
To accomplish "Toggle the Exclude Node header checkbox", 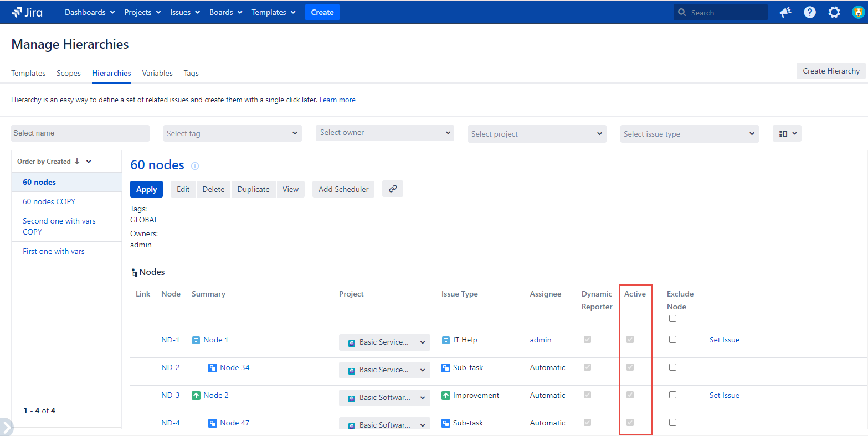I will point(672,319).
